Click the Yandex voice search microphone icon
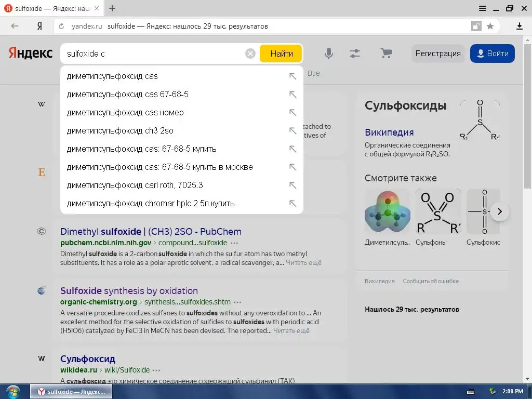This screenshot has height=399, width=532. (x=328, y=54)
